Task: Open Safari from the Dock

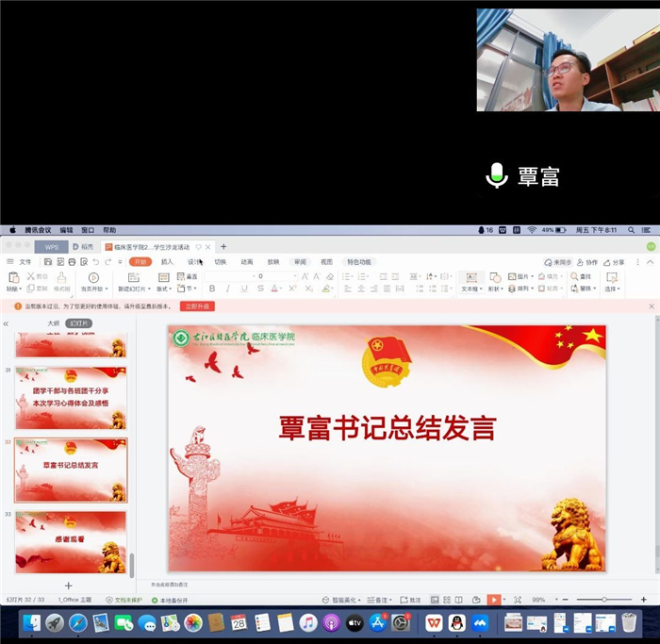Action: (78, 623)
